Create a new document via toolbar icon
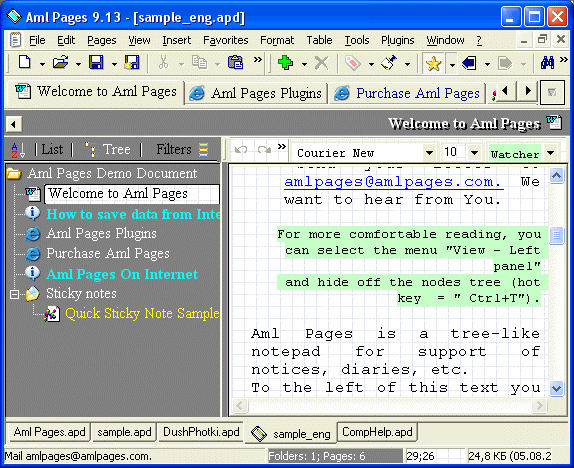 [x=25, y=63]
